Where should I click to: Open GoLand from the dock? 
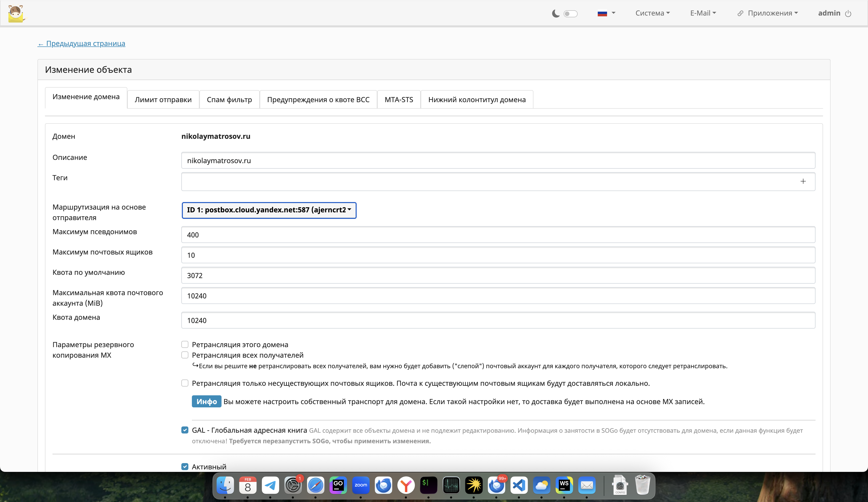(338, 485)
